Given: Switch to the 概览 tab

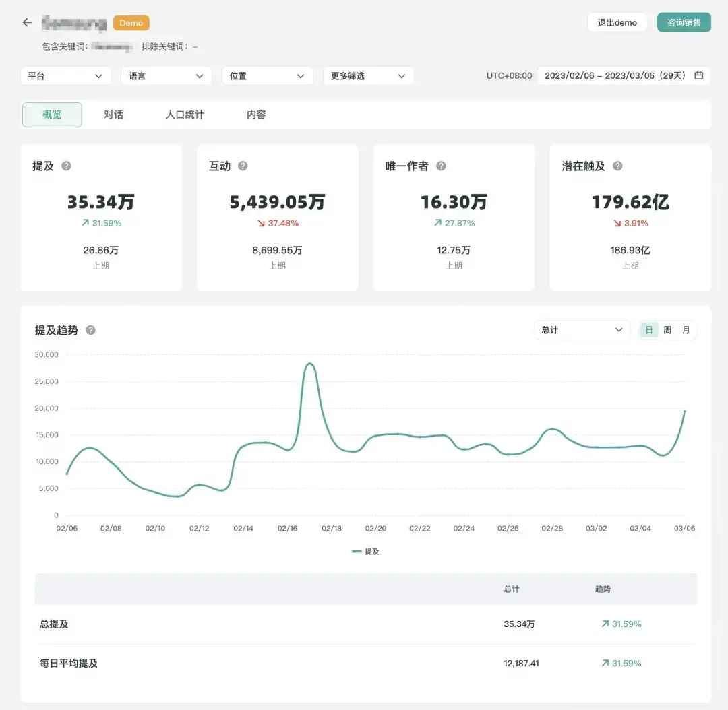Looking at the screenshot, I should click(x=52, y=115).
